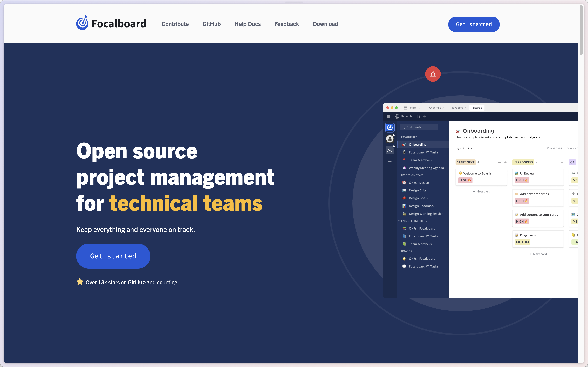Image resolution: width=588 pixels, height=367 pixels.
Task: Switch to the Playbooks tab
Action: click(x=457, y=108)
